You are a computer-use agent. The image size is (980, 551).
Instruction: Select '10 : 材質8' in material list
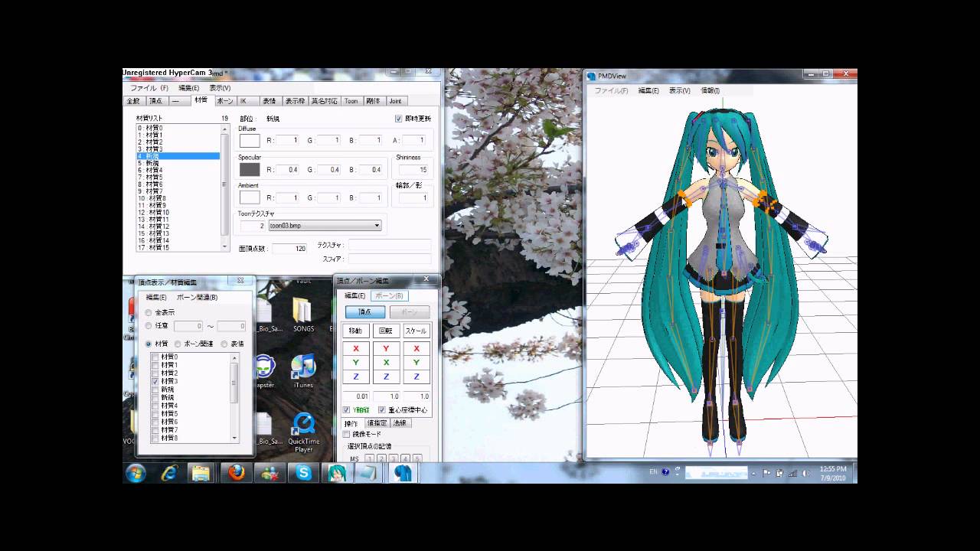[x=178, y=198]
